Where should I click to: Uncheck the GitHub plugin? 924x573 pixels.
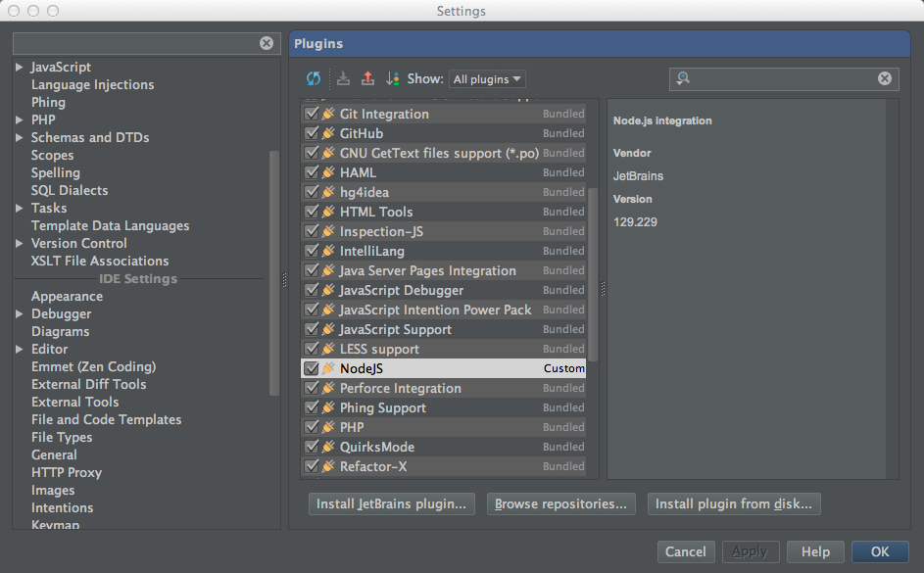pos(312,133)
